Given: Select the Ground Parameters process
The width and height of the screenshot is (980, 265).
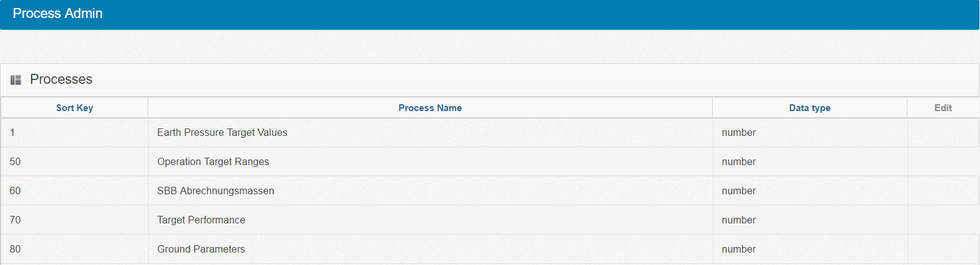Looking at the screenshot, I should click(x=201, y=249).
